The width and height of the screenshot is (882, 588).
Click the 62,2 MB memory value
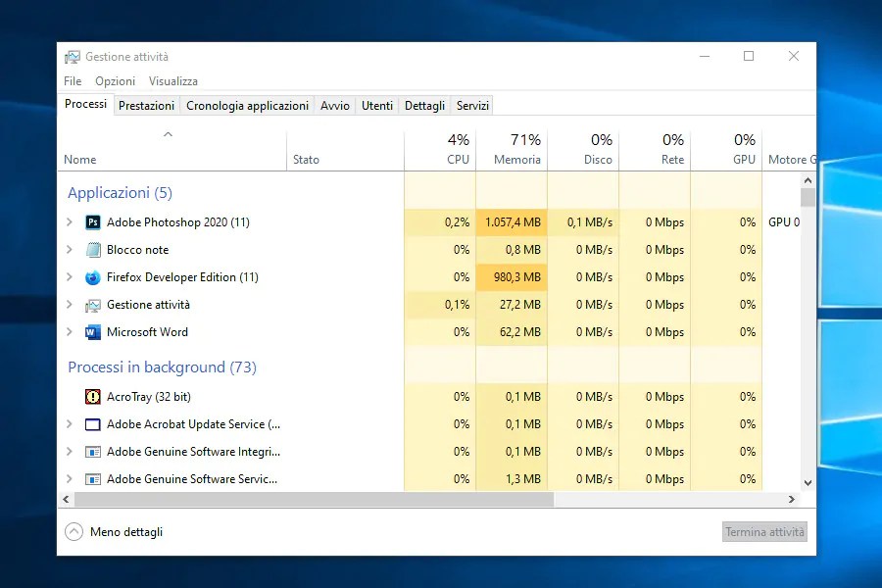coord(519,332)
